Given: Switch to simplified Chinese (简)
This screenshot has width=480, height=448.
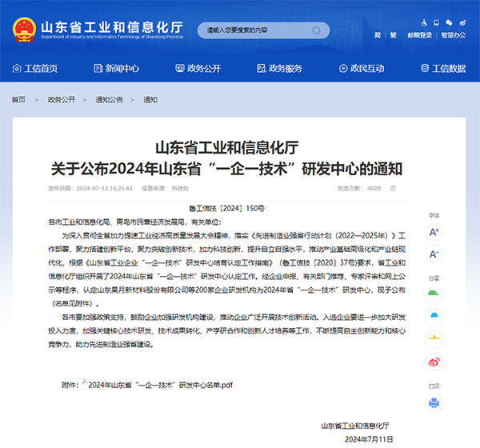Looking at the screenshot, I should (378, 35).
